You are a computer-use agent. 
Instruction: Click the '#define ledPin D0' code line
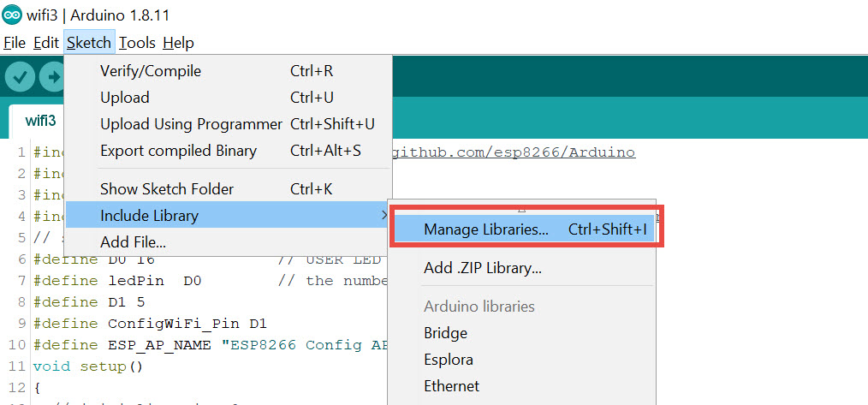click(116, 280)
